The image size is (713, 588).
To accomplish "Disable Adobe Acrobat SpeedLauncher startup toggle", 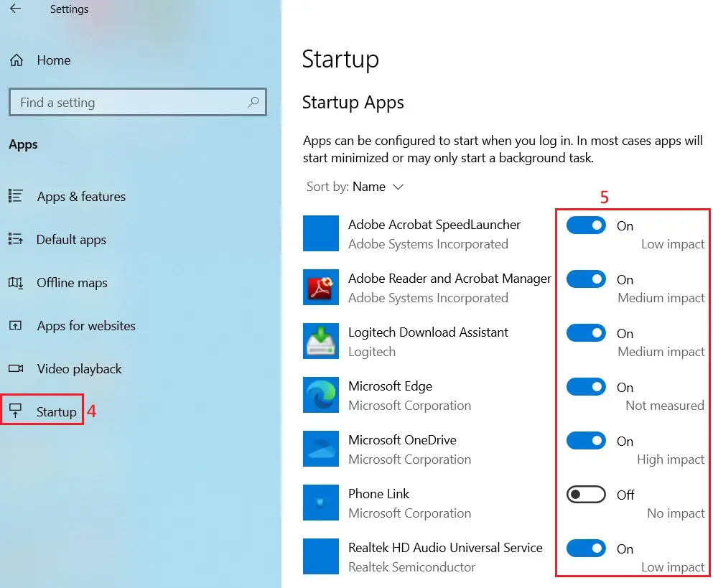I will [x=586, y=225].
